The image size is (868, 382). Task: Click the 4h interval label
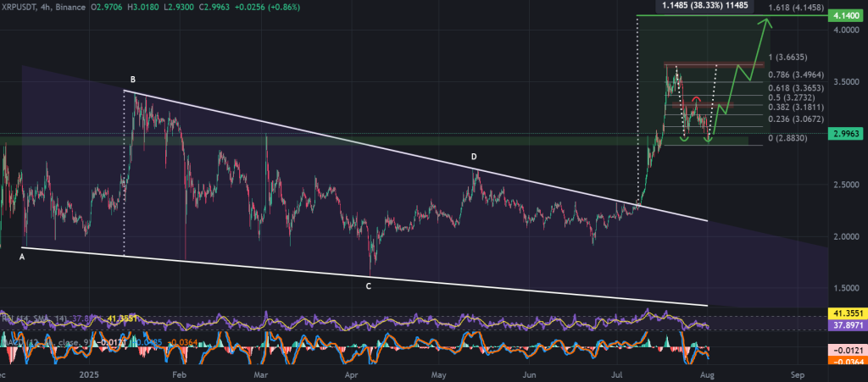click(x=46, y=7)
